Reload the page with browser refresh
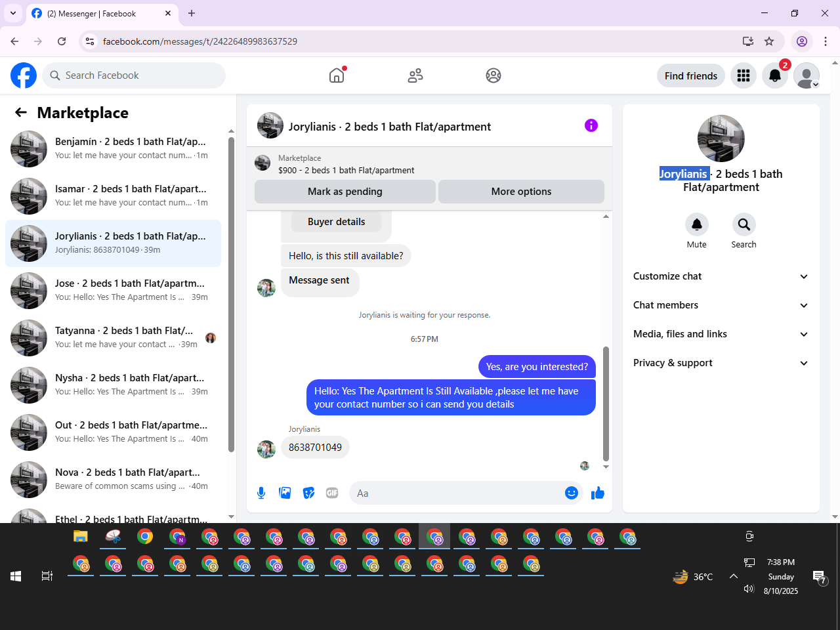 62,41
